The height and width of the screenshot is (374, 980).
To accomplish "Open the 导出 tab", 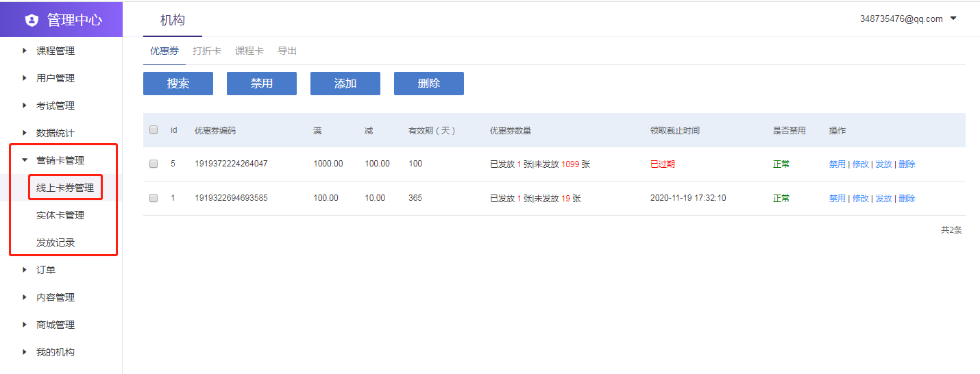I will 286,51.
